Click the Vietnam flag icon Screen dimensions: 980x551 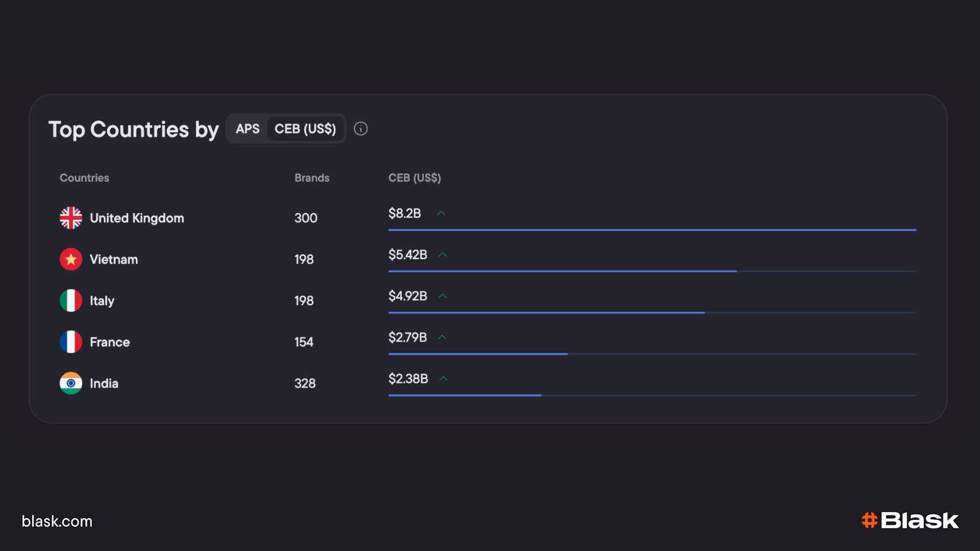click(71, 260)
